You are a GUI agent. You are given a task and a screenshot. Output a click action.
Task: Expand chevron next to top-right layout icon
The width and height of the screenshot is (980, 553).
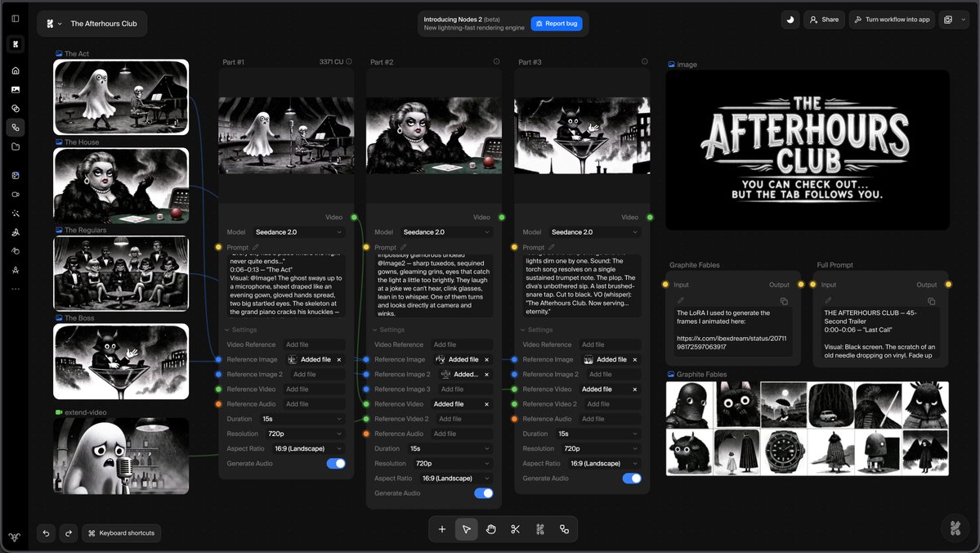click(x=963, y=20)
